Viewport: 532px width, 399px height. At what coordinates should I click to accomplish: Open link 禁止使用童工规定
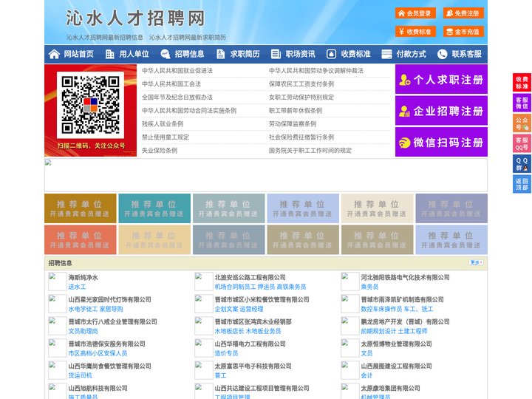click(x=166, y=137)
